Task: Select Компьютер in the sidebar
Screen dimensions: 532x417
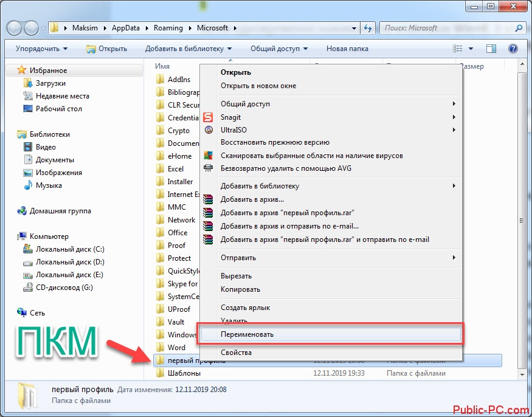Action: (49, 236)
